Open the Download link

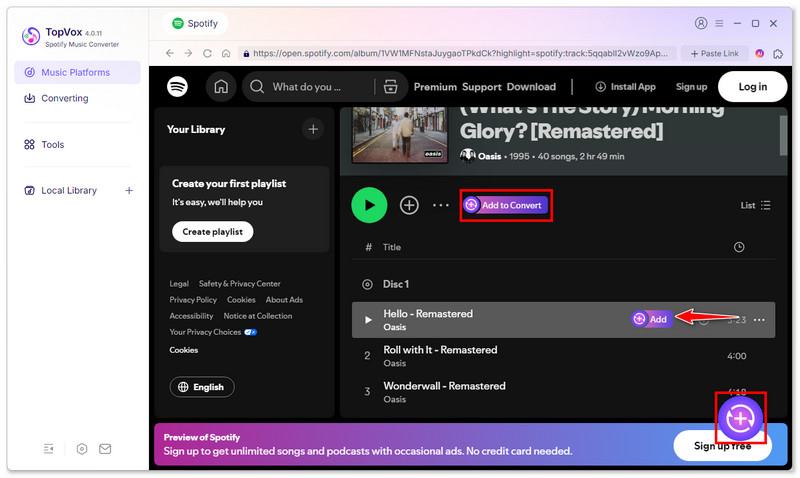(x=531, y=87)
